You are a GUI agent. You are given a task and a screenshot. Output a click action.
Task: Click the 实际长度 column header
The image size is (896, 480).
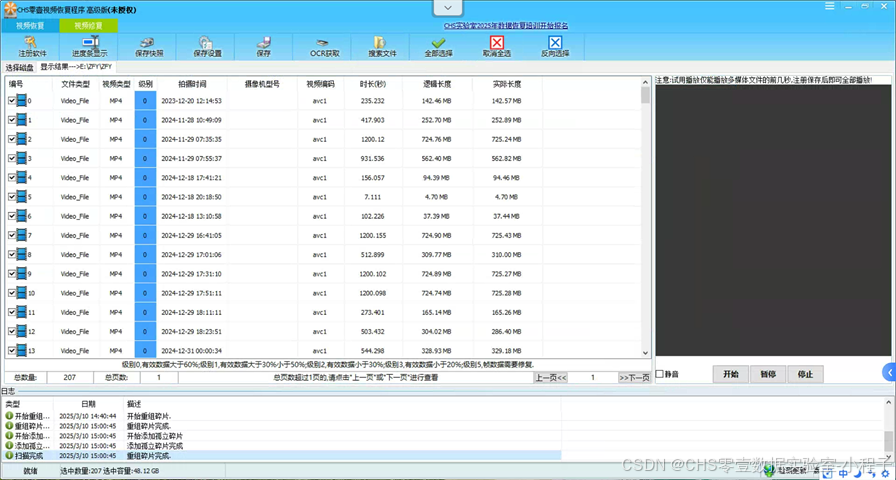click(x=507, y=84)
